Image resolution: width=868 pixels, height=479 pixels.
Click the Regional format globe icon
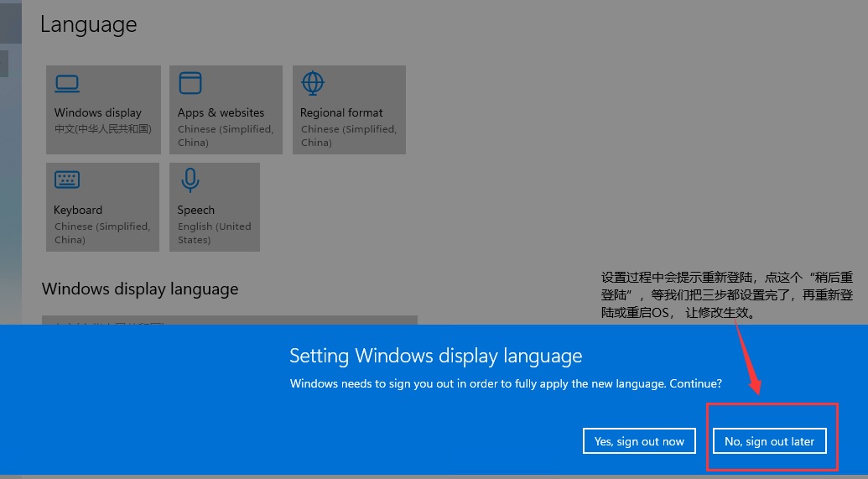(x=313, y=83)
